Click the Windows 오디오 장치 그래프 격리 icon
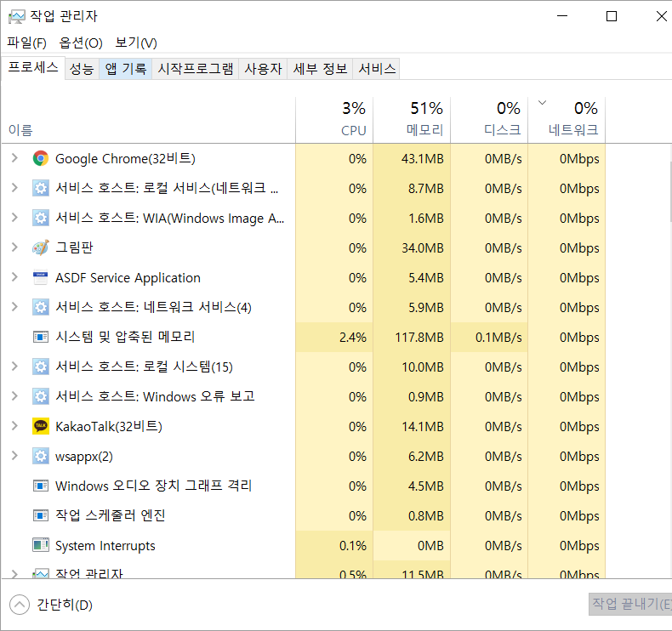Image resolution: width=672 pixels, height=631 pixels. (41, 486)
